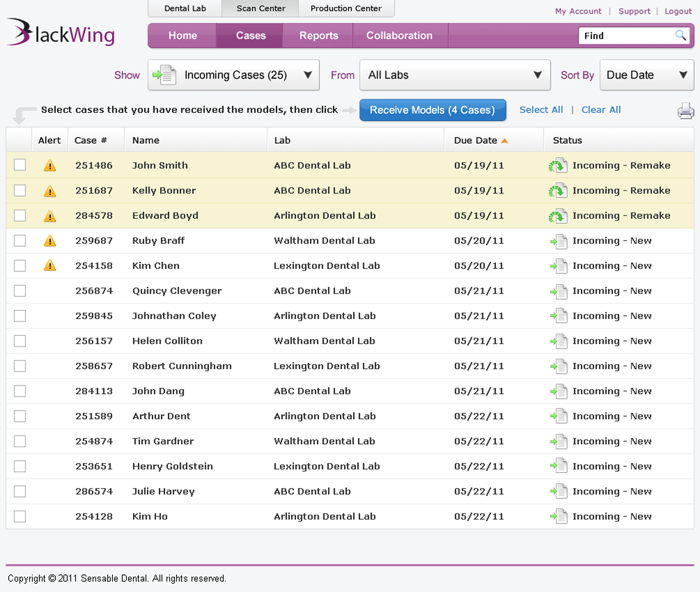The height and width of the screenshot is (592, 700).
Task: Click the Select All link
Action: (x=541, y=110)
